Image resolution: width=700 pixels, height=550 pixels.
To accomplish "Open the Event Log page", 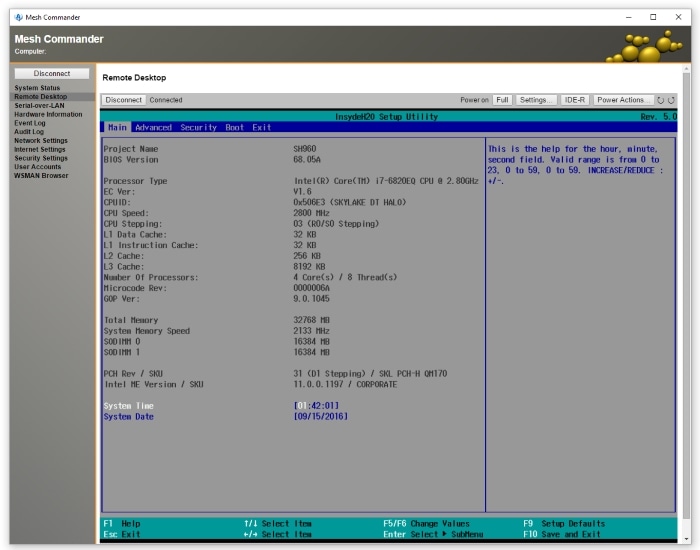I will click(x=29, y=123).
